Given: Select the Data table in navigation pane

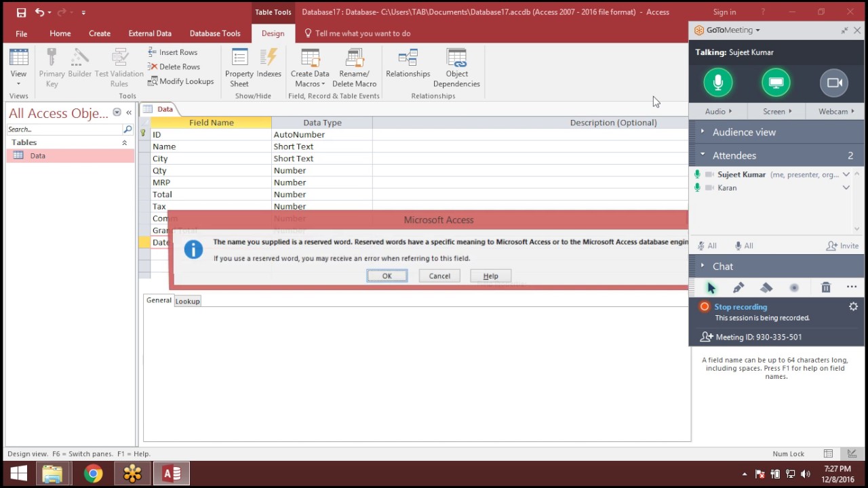Looking at the screenshot, I should 71,156.
